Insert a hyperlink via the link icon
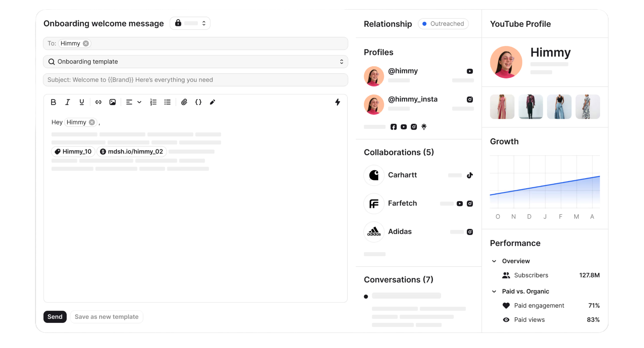 [x=98, y=102]
